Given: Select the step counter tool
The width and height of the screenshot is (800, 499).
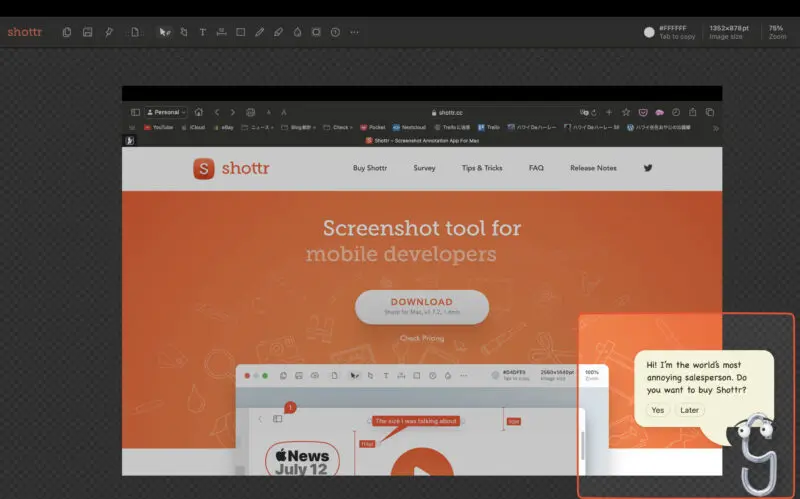Looking at the screenshot, I should (x=335, y=32).
